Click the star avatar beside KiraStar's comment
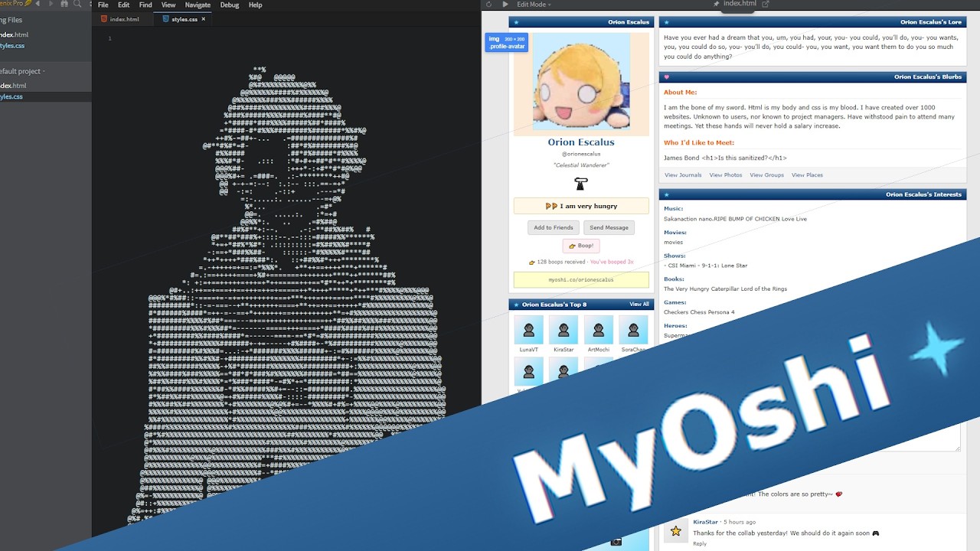 (x=676, y=530)
